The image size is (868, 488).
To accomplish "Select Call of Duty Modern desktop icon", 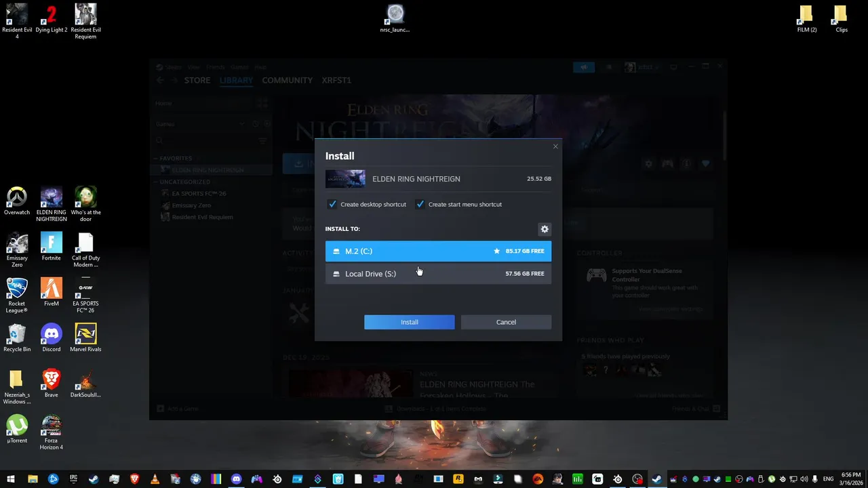I will click(85, 249).
